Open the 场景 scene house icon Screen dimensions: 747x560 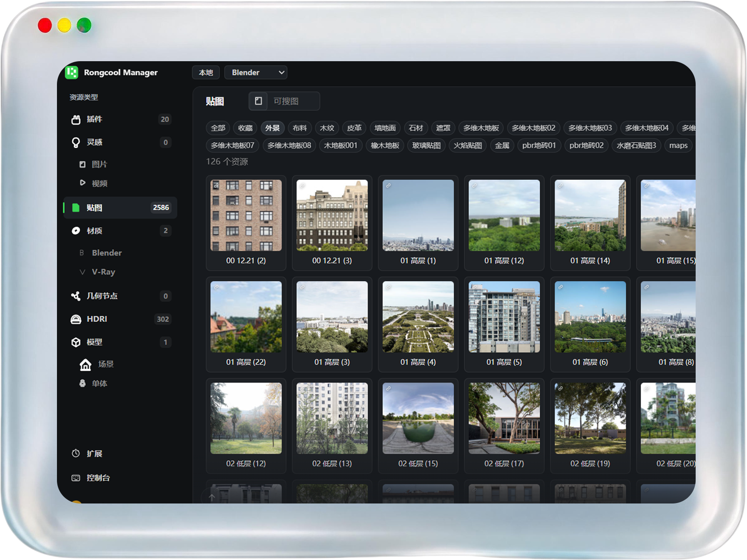pos(85,365)
